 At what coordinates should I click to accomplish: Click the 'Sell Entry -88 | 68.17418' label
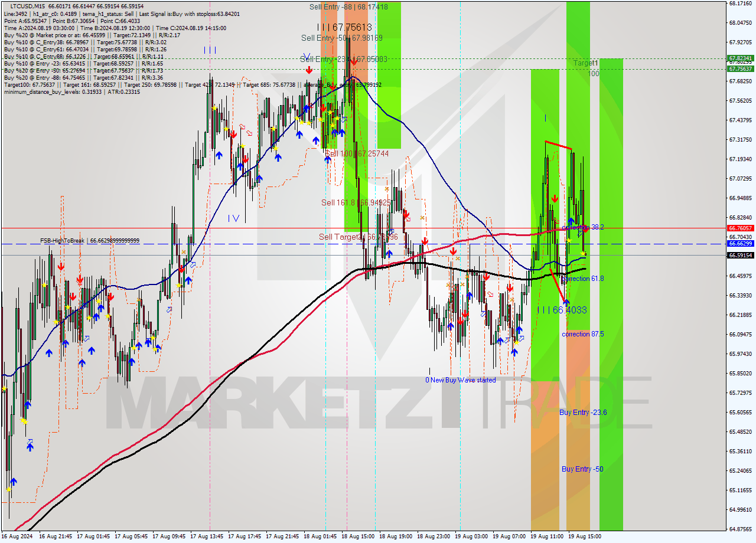pos(348,7)
